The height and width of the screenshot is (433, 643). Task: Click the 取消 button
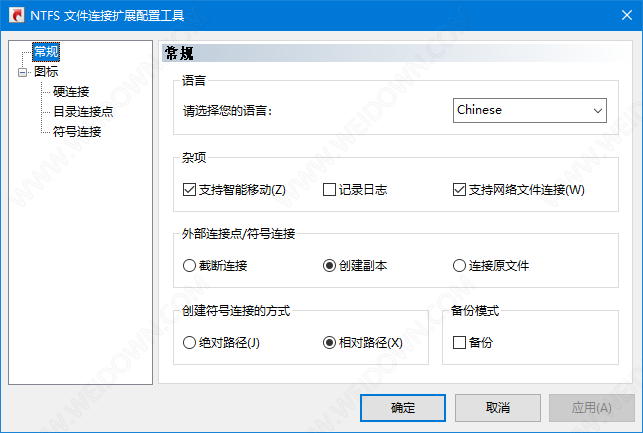point(498,408)
